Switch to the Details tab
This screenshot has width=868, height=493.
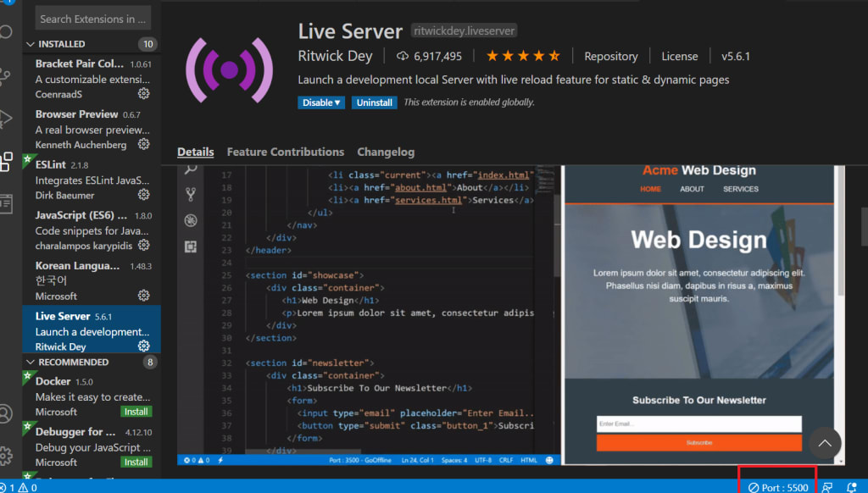pyautogui.click(x=196, y=152)
